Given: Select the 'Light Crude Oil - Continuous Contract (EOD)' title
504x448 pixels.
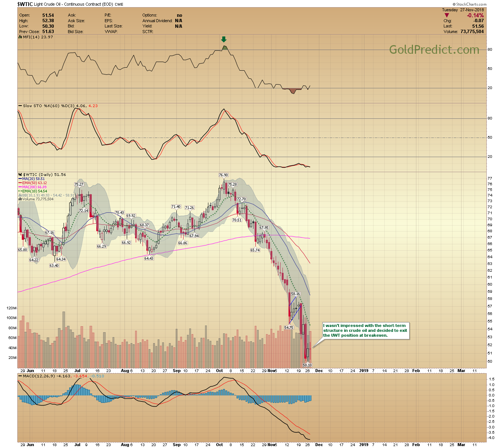Looking at the screenshot, I should pyautogui.click(x=74, y=5).
